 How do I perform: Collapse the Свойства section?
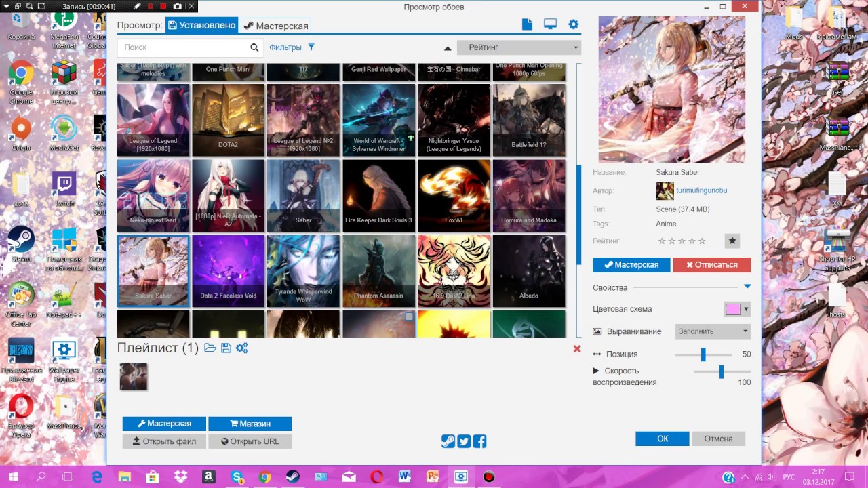747,287
